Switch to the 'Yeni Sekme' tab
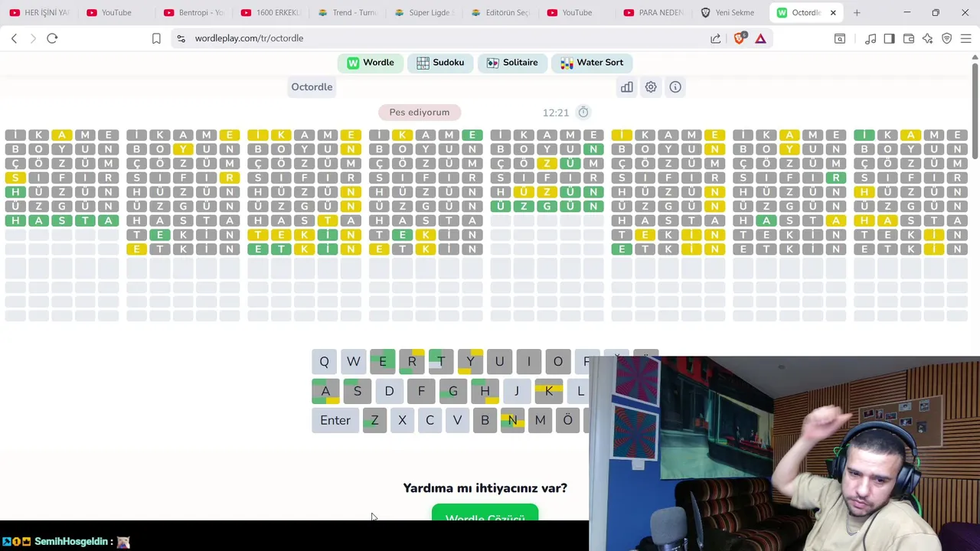The width and height of the screenshot is (980, 551). (x=729, y=12)
